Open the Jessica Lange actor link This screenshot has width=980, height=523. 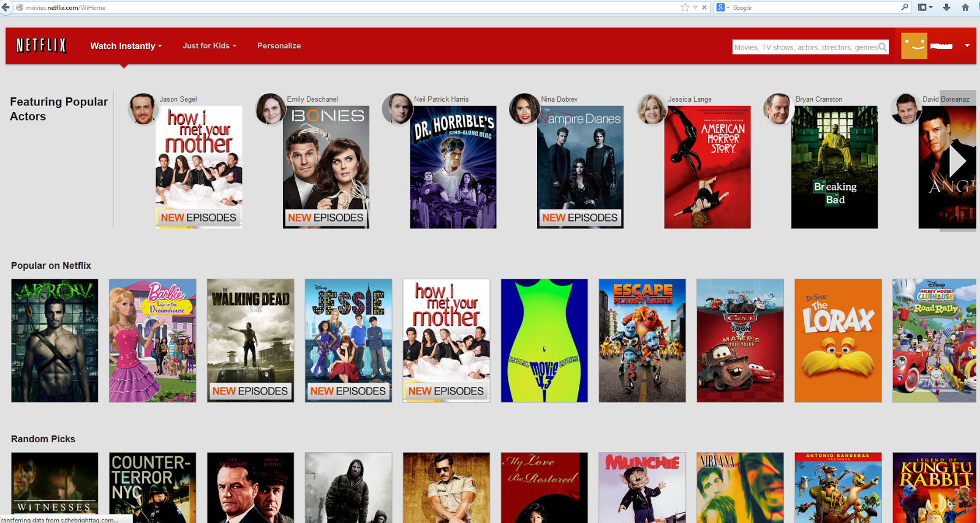(690, 99)
